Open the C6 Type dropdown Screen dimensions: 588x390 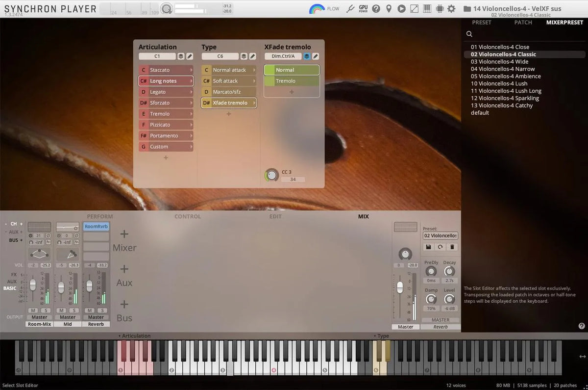220,56
